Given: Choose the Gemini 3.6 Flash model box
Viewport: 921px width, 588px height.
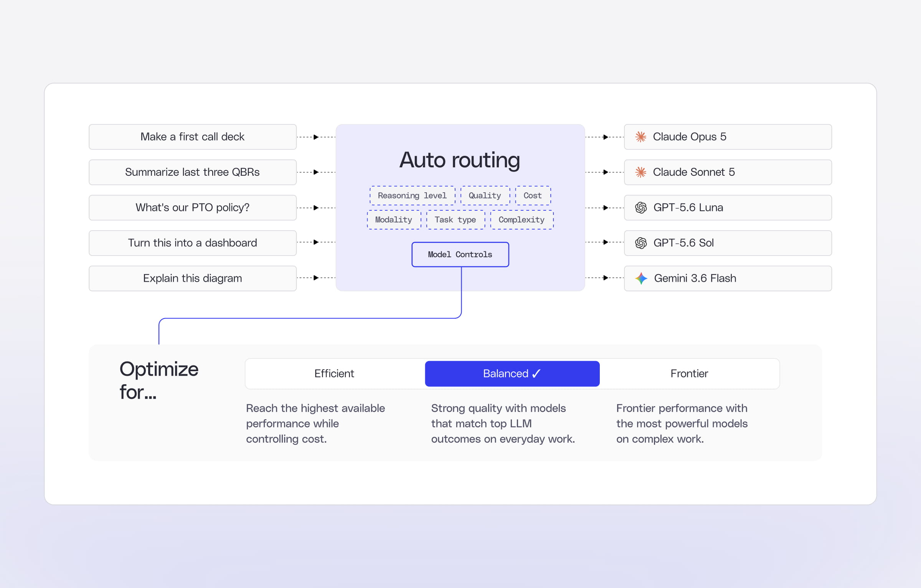Looking at the screenshot, I should coord(728,278).
